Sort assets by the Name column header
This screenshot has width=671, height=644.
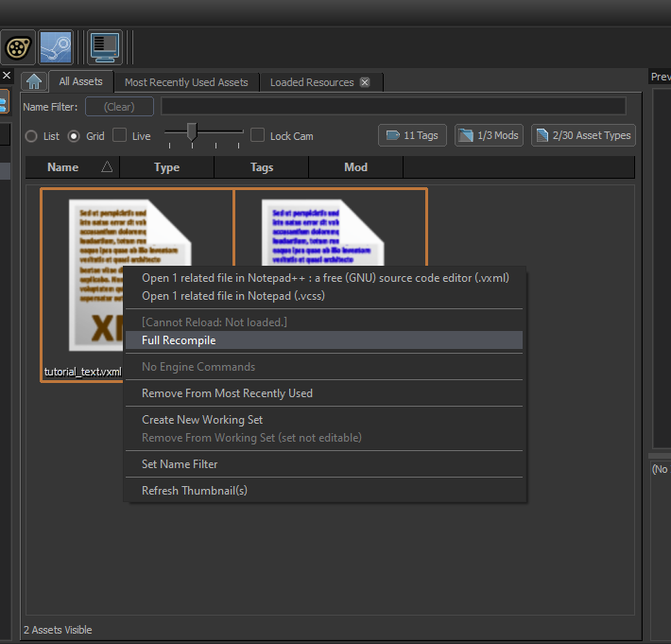click(x=63, y=167)
